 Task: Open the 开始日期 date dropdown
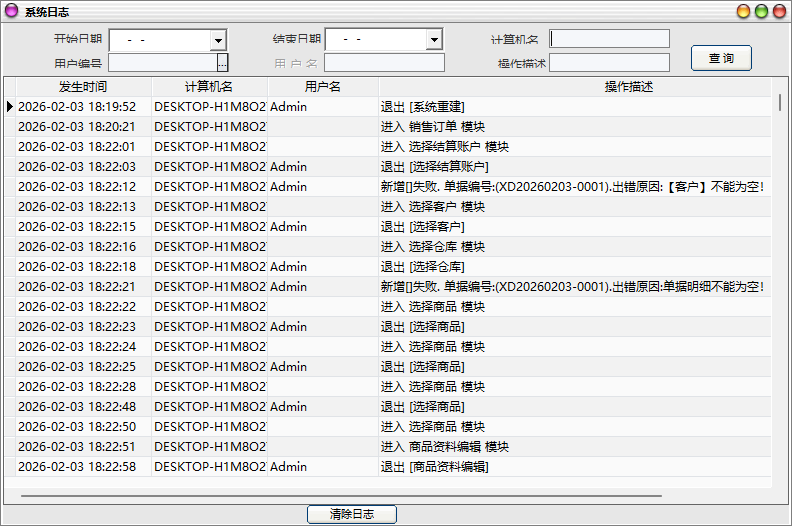[218, 40]
